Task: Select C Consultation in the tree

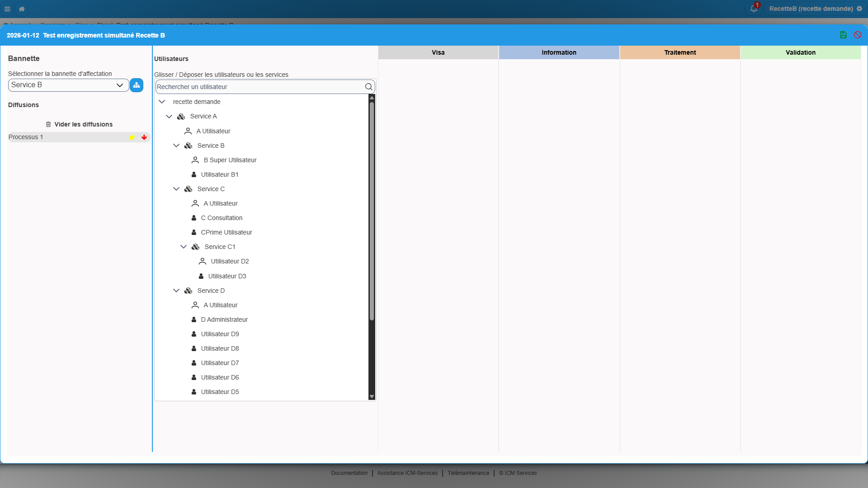Action: pos(222,218)
